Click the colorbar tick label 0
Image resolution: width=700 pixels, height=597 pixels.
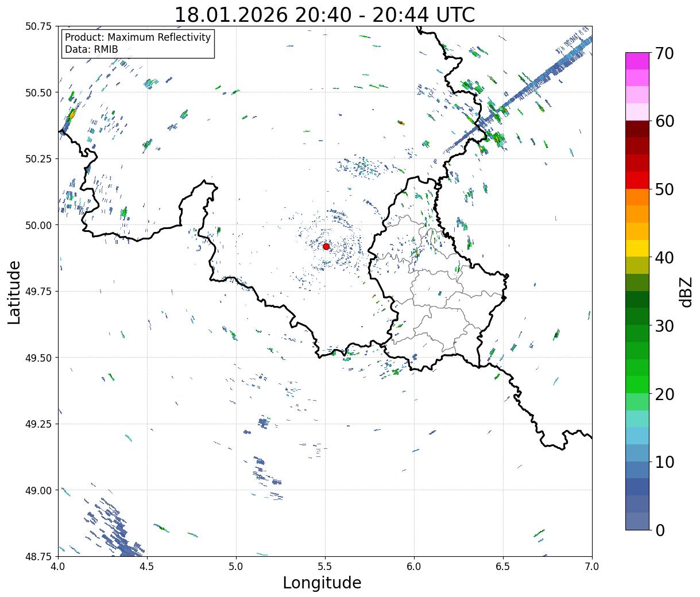tap(659, 530)
